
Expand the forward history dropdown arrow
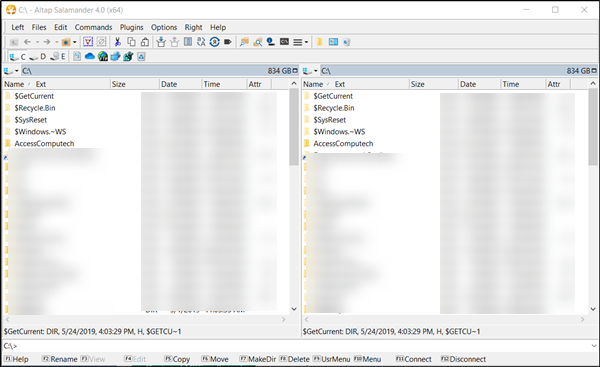(56, 42)
